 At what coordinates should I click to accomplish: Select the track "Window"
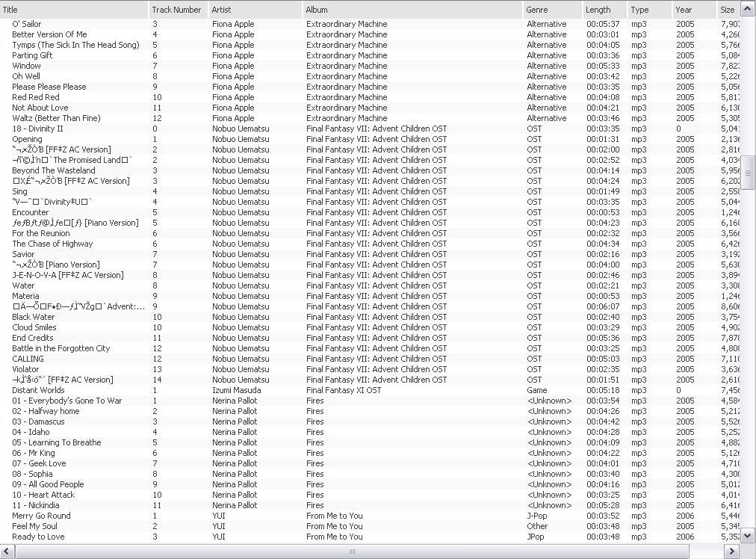tap(26, 66)
